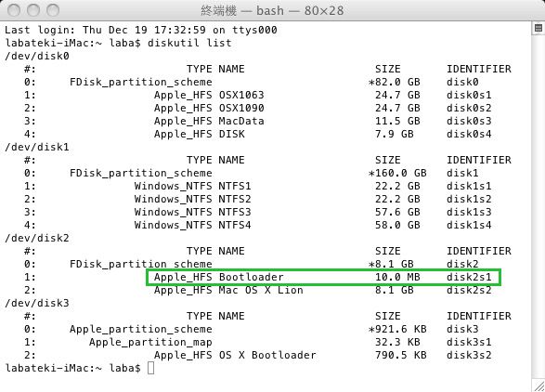The height and width of the screenshot is (392, 545).
Task: Click the window resize grip corner
Action: (539, 386)
